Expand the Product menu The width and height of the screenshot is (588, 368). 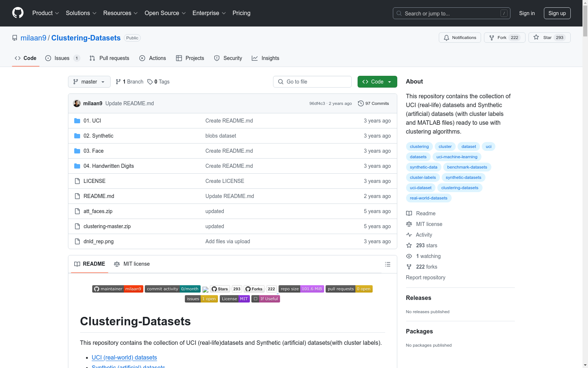(x=45, y=13)
